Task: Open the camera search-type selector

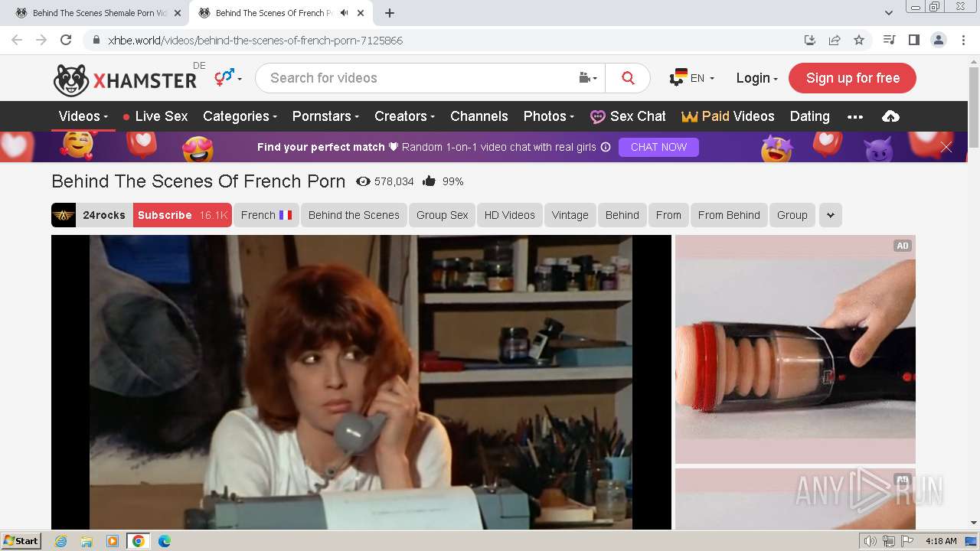Action: [x=588, y=78]
